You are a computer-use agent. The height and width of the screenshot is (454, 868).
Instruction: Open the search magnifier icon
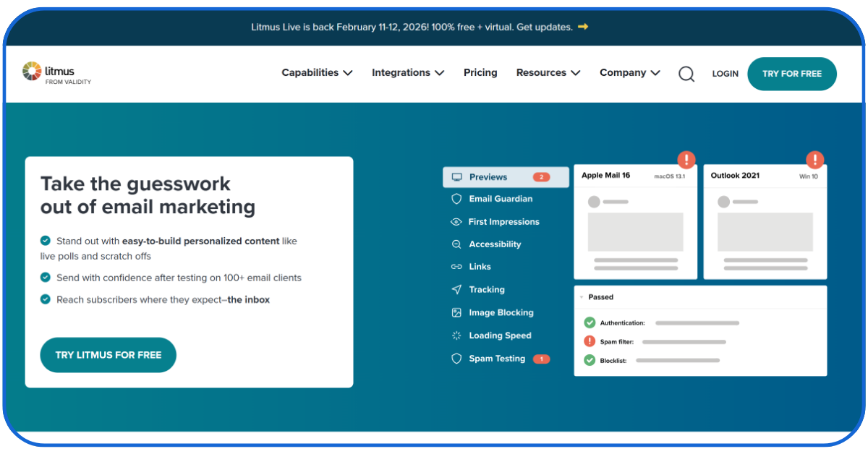(x=686, y=74)
